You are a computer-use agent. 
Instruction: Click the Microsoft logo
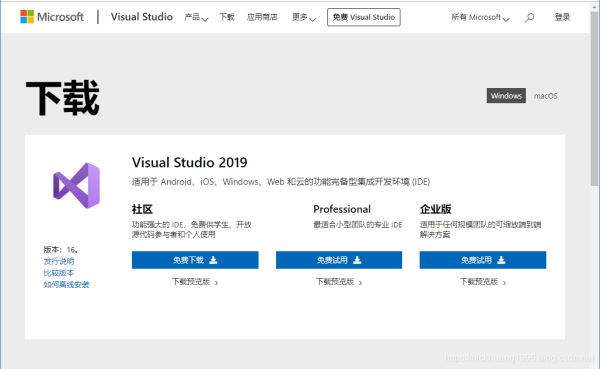tap(52, 17)
